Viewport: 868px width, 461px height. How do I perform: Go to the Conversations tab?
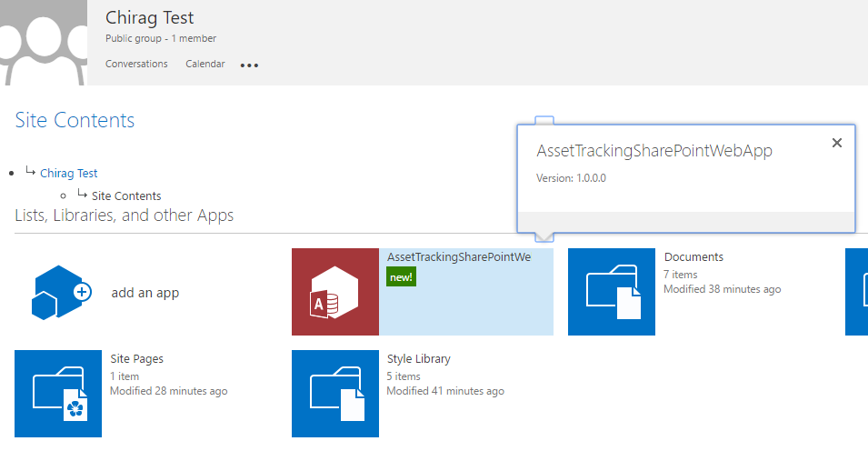pyautogui.click(x=136, y=65)
